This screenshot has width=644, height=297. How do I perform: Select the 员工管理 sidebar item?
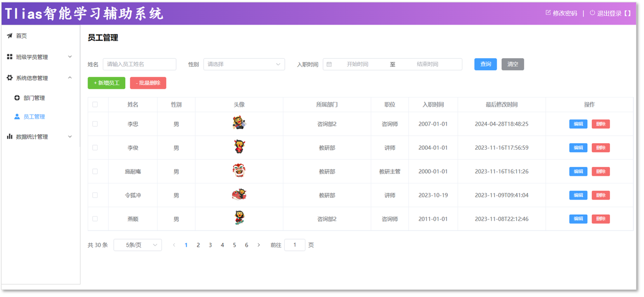[34, 117]
